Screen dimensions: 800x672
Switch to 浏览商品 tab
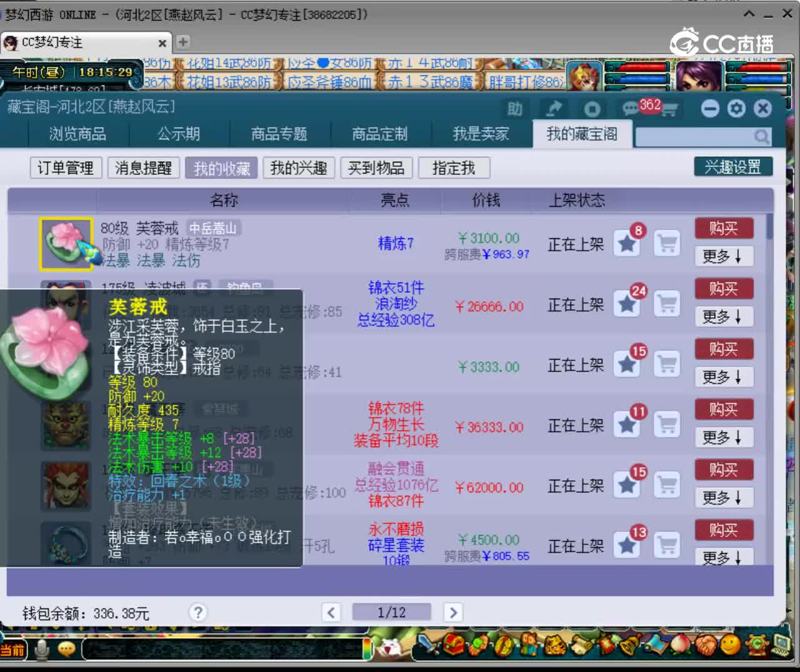click(x=77, y=134)
